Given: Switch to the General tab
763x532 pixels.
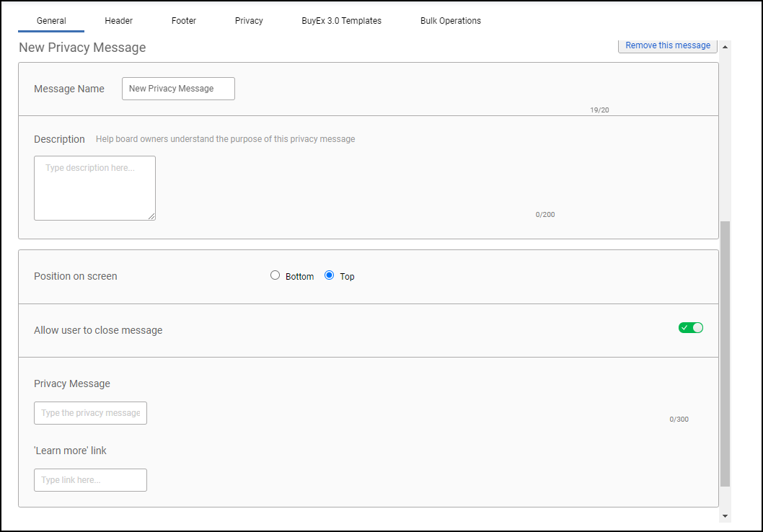Looking at the screenshot, I should [51, 21].
